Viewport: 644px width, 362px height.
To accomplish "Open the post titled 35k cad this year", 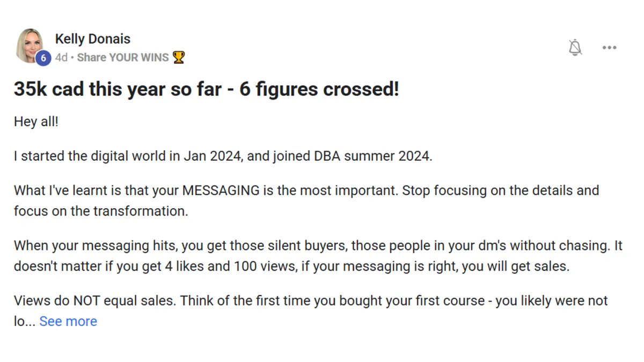I will click(x=207, y=89).
